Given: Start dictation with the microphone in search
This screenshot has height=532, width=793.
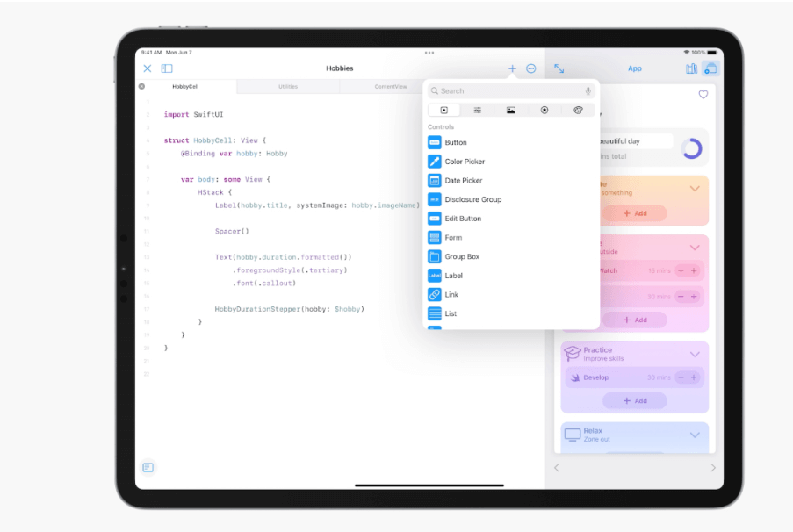Looking at the screenshot, I should click(x=588, y=90).
